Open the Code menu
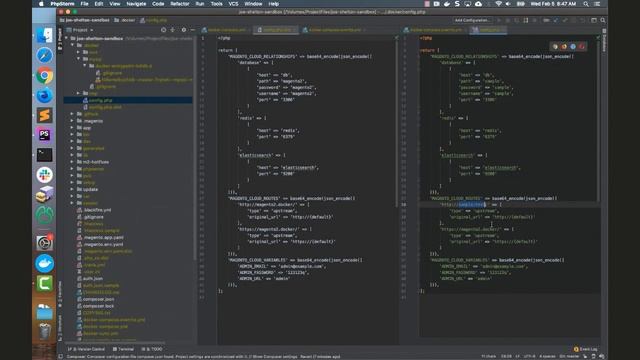 point(158,4)
